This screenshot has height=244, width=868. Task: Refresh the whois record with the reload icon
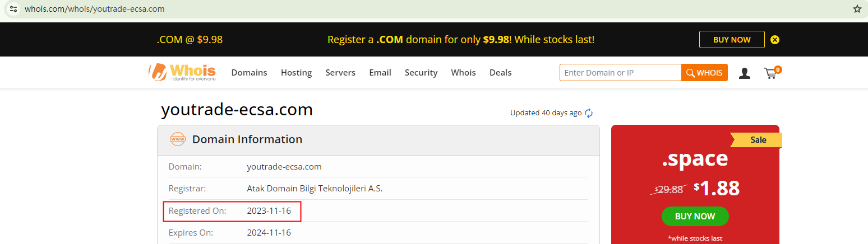(589, 113)
